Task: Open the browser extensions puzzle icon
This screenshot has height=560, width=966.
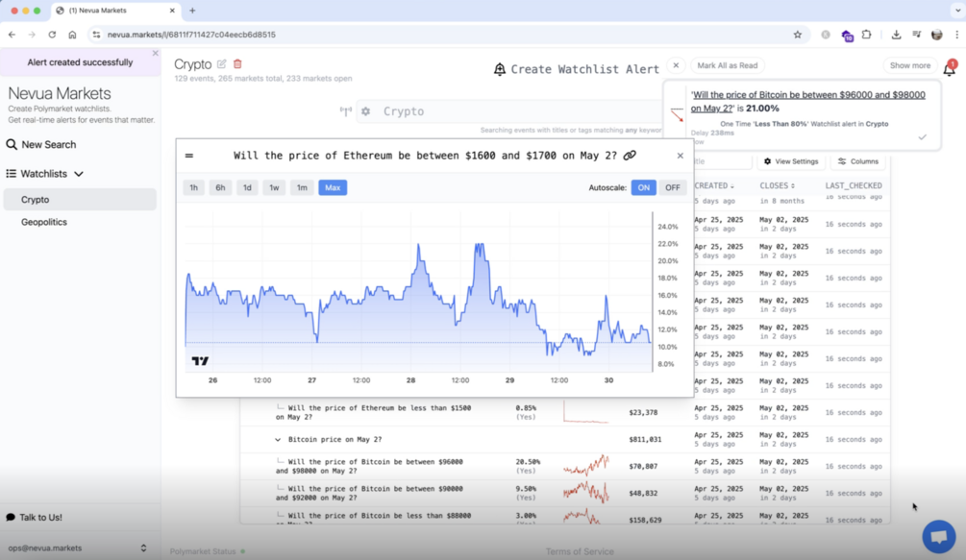Action: tap(867, 35)
